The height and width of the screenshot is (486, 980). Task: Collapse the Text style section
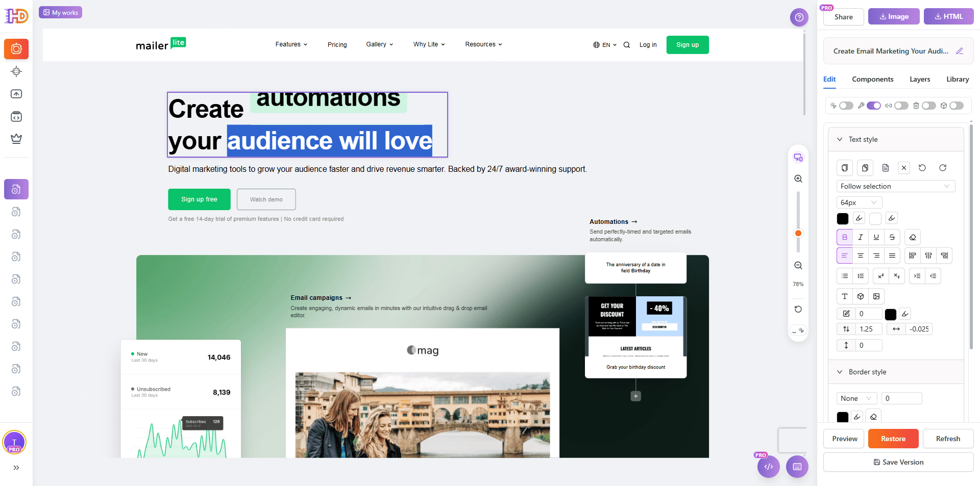pos(840,139)
